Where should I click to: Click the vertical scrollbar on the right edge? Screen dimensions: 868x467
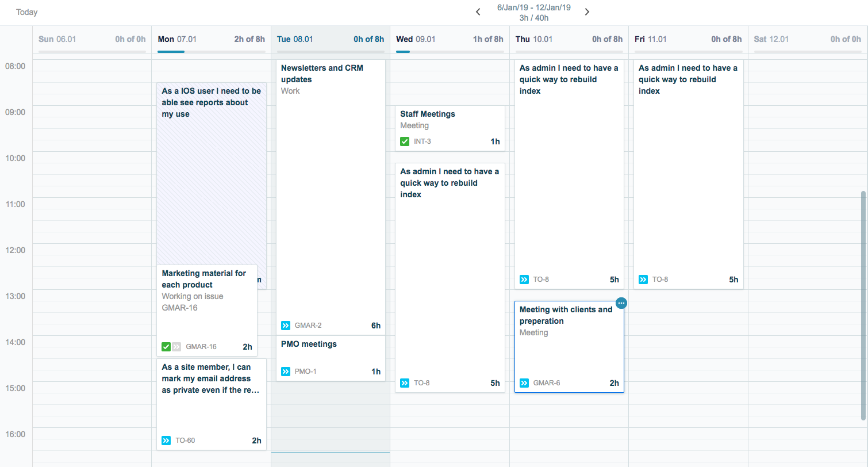[x=863, y=305]
